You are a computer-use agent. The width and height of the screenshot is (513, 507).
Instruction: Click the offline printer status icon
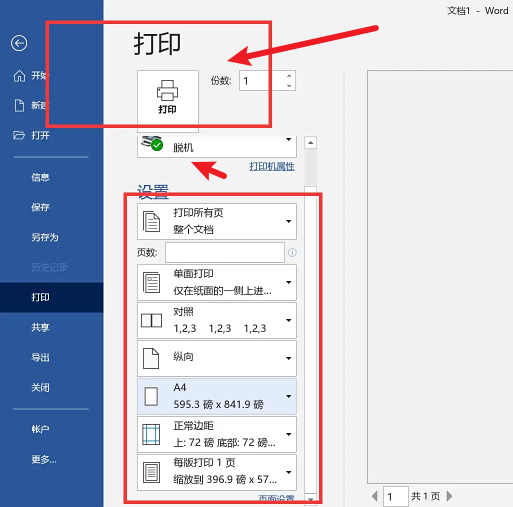pyautogui.click(x=152, y=143)
